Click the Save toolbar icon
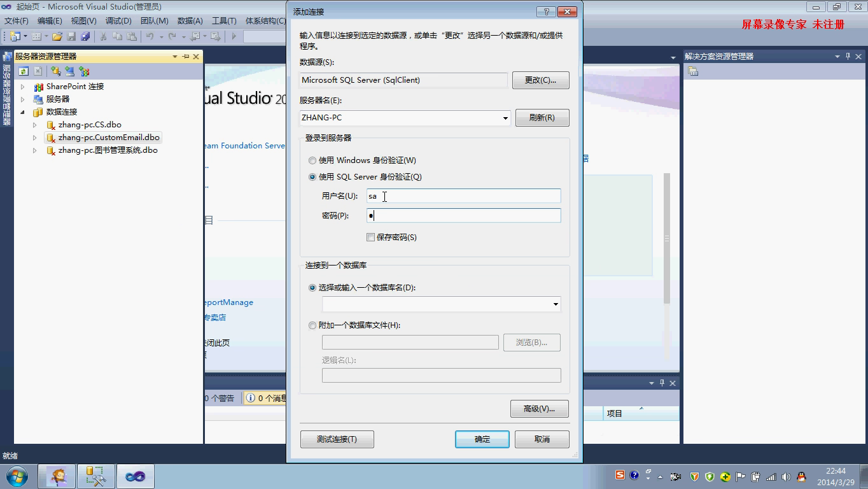868x489 pixels. tap(71, 36)
